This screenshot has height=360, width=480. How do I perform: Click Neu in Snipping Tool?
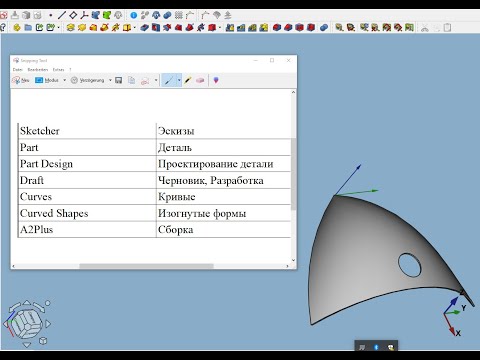pos(21,80)
